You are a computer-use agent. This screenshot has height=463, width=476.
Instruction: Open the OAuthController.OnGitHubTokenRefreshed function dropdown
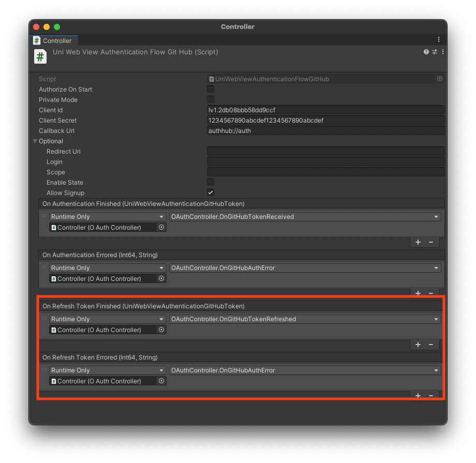305,319
